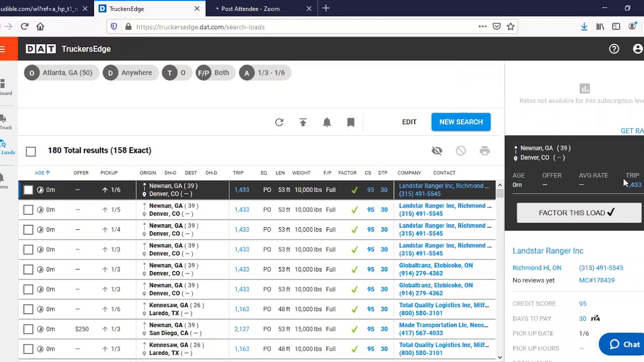Open page actions three-dot menu
Image resolution: width=644 pixels, height=362 pixels.
pos(482,27)
